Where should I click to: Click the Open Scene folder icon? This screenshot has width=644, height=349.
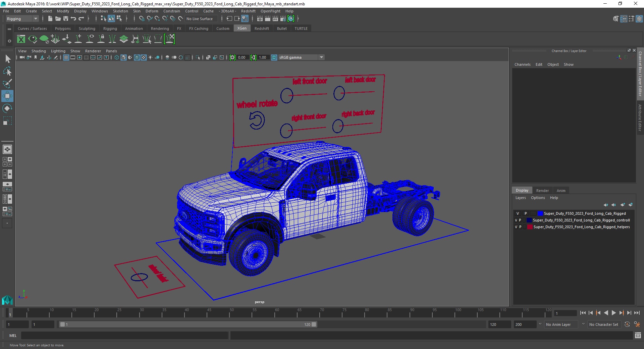tap(58, 19)
